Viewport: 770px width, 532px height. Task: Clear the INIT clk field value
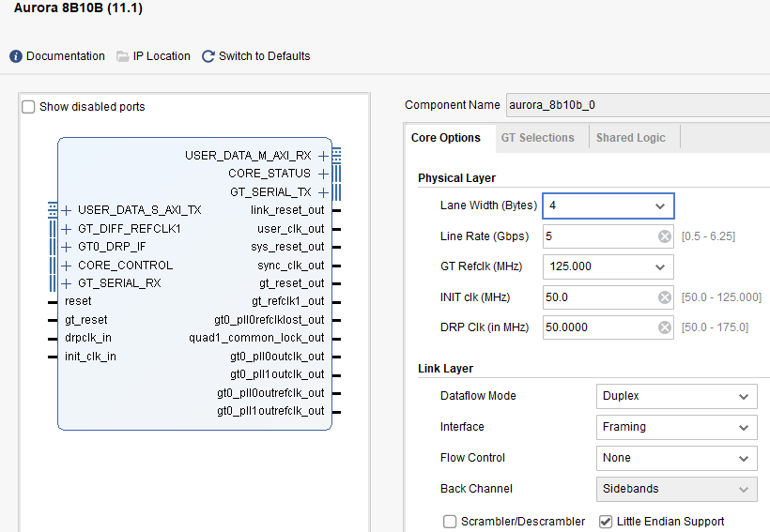[x=665, y=297]
